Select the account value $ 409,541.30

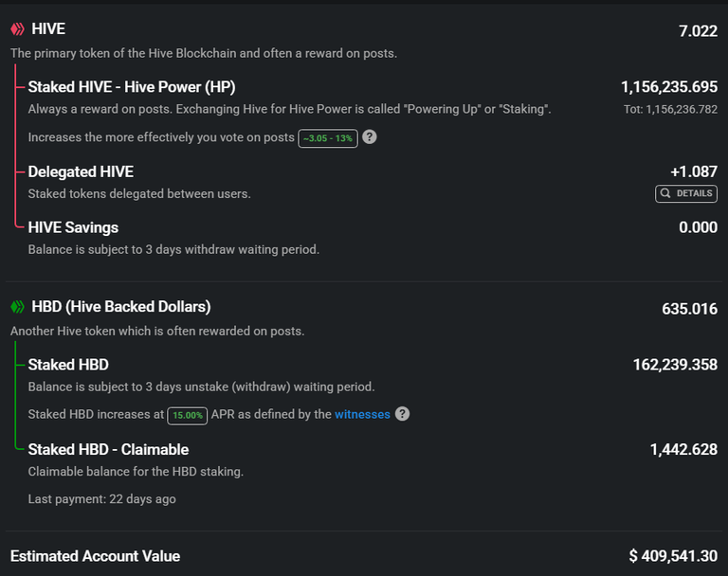[x=673, y=556]
